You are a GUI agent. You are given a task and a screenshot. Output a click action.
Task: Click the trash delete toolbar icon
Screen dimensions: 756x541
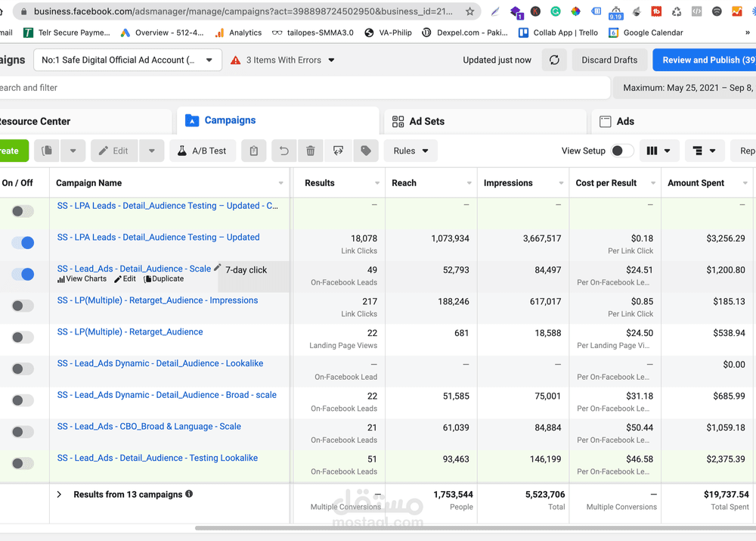click(311, 151)
